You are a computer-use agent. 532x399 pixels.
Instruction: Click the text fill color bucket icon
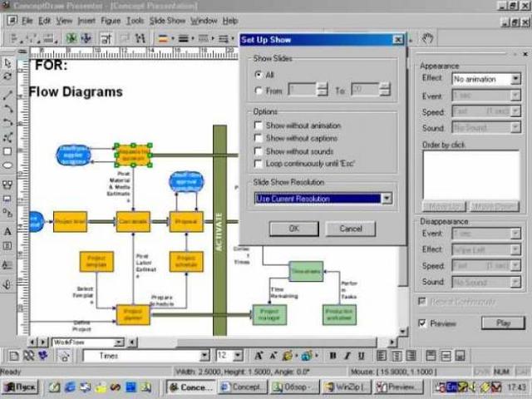click(288, 356)
